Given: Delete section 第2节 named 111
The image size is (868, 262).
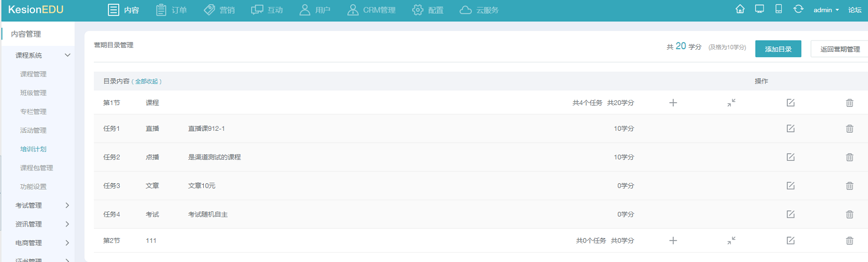Looking at the screenshot, I should coord(849,241).
